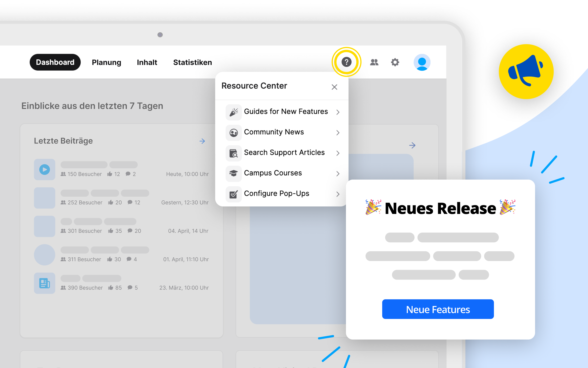Expand the Community News chevron
This screenshot has width=588, height=368.
338,132
